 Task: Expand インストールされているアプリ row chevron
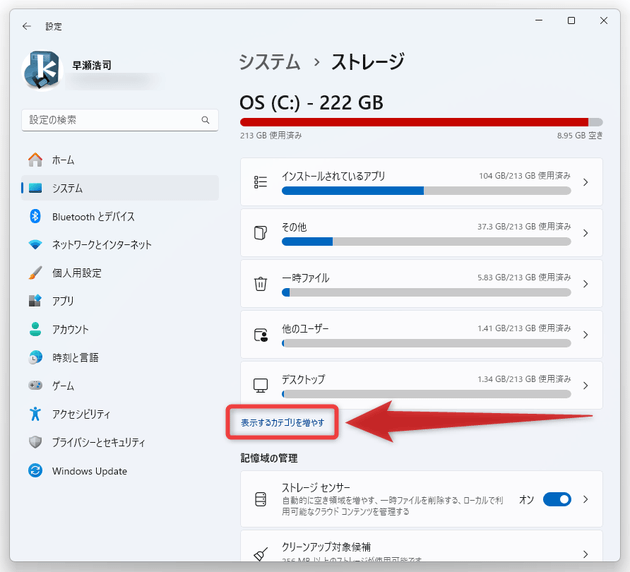585,182
